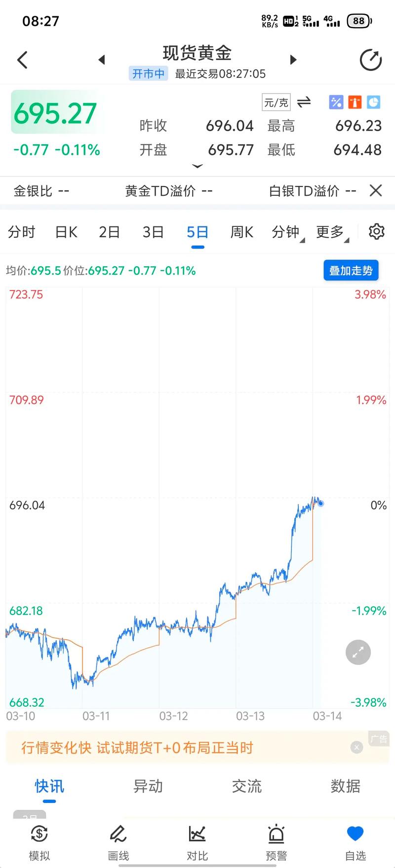Open the 更多 chart options dropdown

tap(331, 232)
